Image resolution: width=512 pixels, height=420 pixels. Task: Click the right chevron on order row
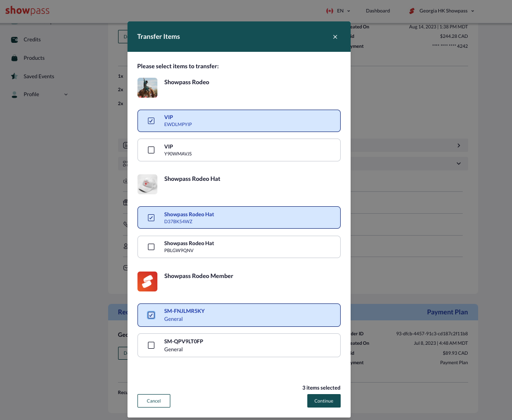459,145
